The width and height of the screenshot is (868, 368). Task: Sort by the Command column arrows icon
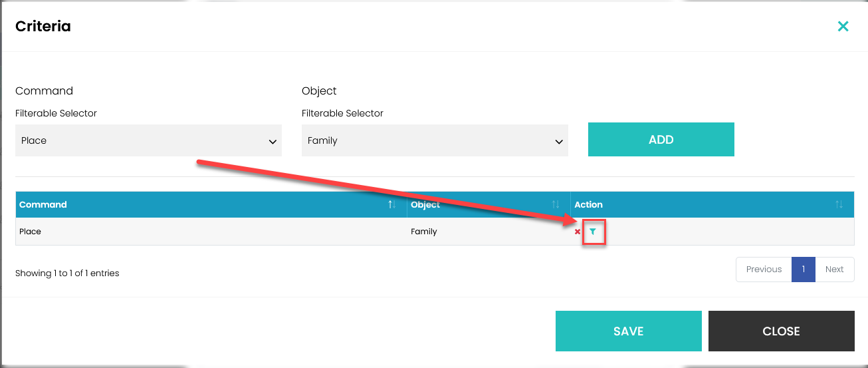pyautogui.click(x=392, y=205)
